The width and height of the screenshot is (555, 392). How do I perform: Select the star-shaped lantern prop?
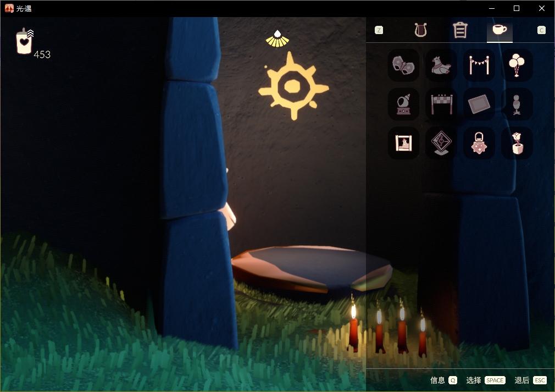coord(479,143)
